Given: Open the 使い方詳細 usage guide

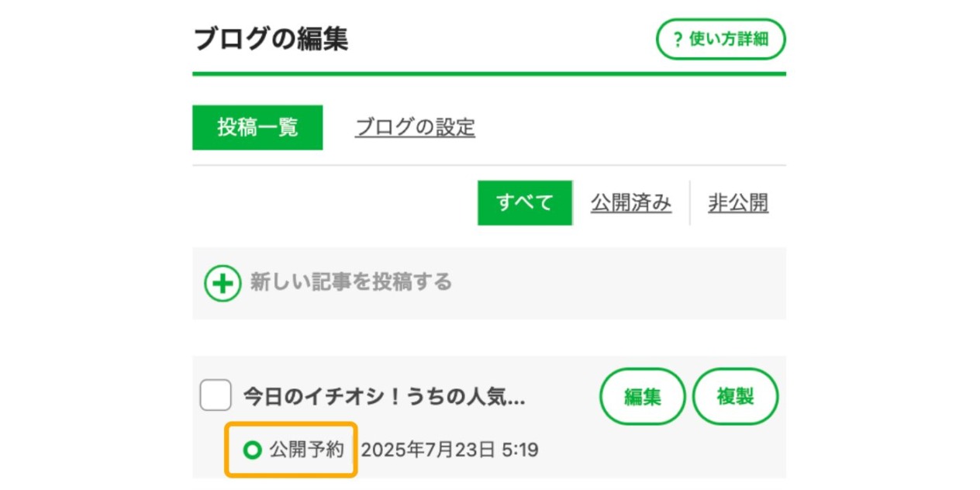Looking at the screenshot, I should [721, 39].
